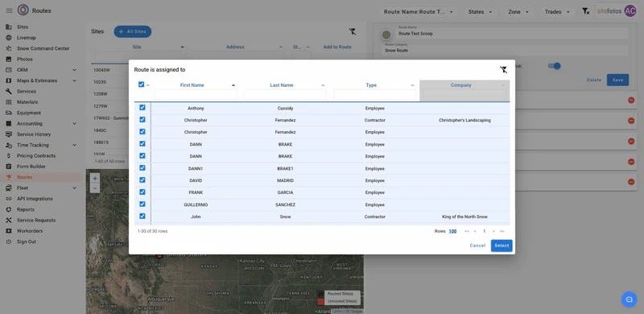Click Save in the route panel
Viewport: 644px width, 314px height.
617,81
